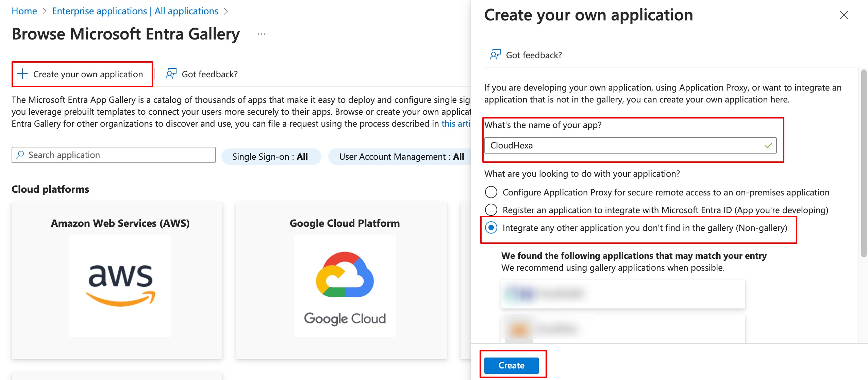Select the Non-gallery integrate radio option

pyautogui.click(x=491, y=227)
